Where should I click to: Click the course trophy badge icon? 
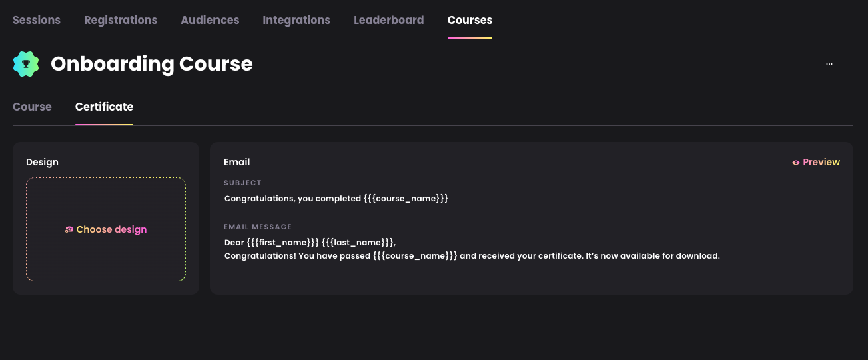[x=26, y=64]
